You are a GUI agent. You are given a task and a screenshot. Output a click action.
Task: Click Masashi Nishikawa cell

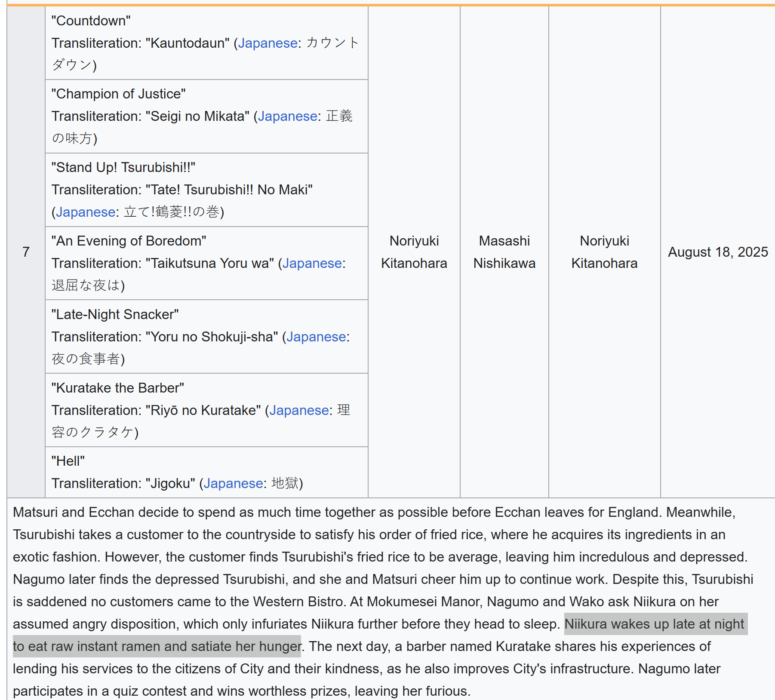pos(504,252)
